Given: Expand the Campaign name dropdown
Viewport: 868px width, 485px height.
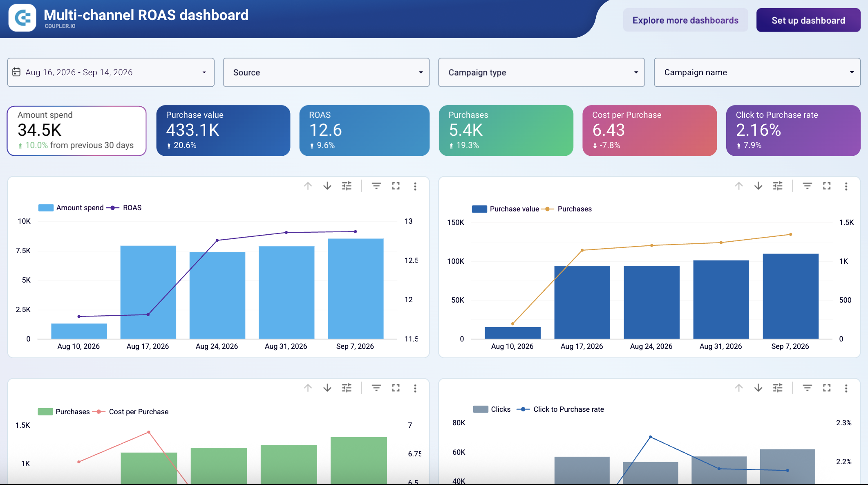Looking at the screenshot, I should (757, 72).
